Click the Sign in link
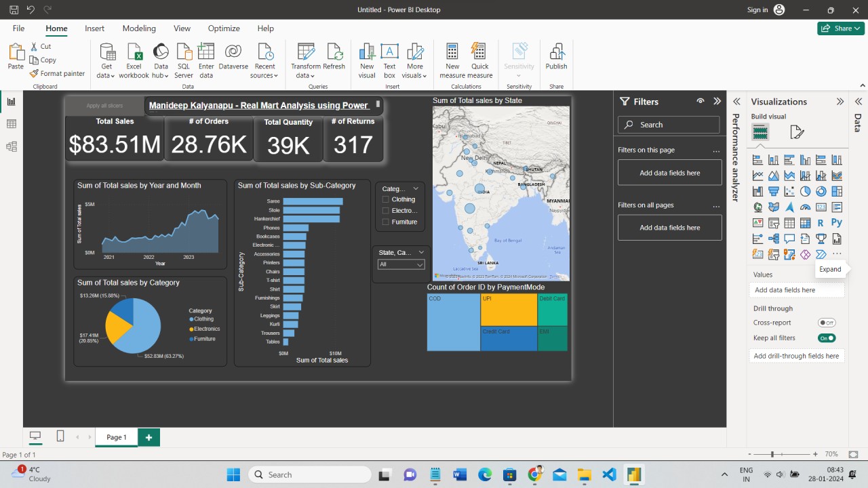Screen dimensions: 868x488 point(757,9)
